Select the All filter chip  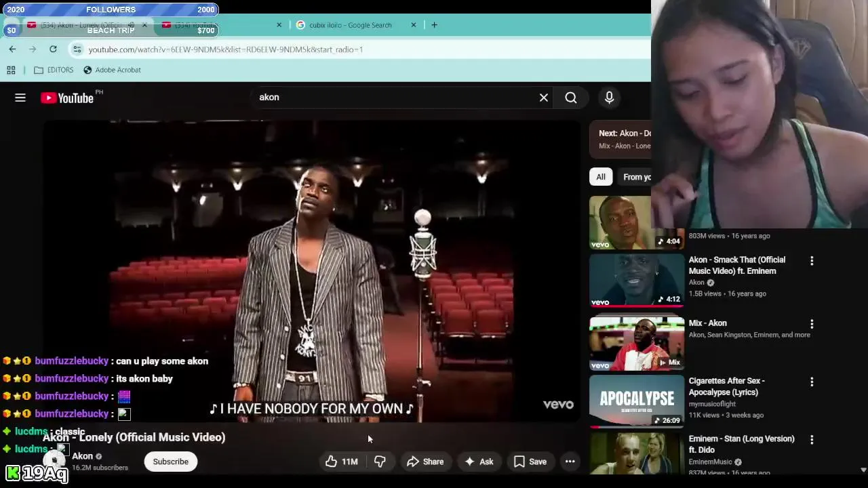pos(601,177)
